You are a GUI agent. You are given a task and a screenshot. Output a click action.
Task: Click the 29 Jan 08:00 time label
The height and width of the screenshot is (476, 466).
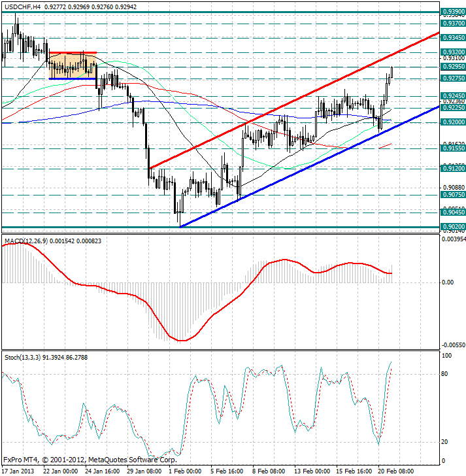(x=144, y=471)
